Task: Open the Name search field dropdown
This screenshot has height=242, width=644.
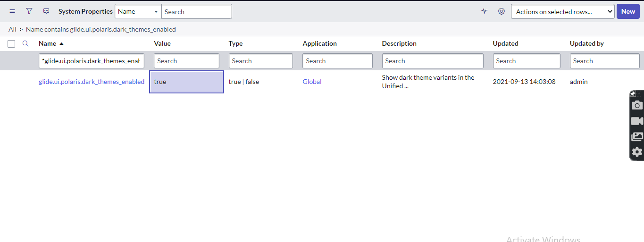Action: point(138,11)
